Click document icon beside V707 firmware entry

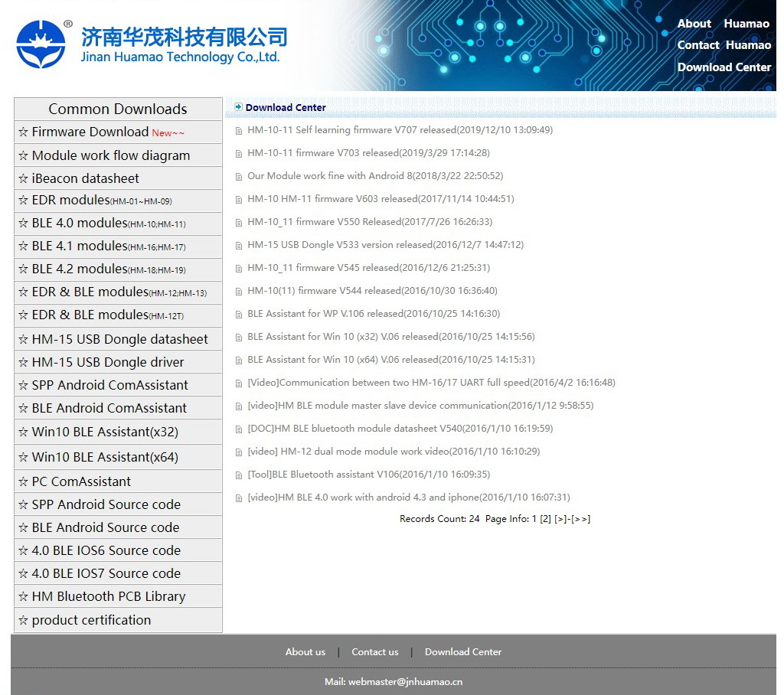239,131
